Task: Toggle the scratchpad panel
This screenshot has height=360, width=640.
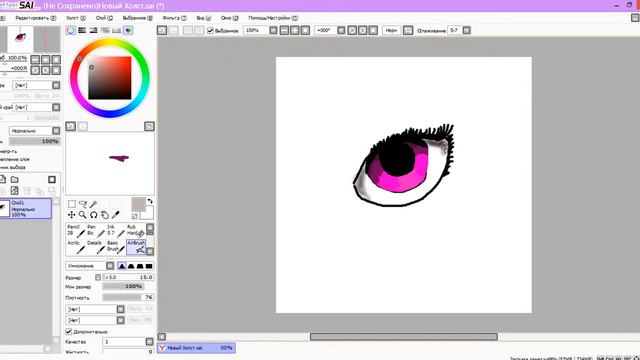Action: tap(128, 30)
